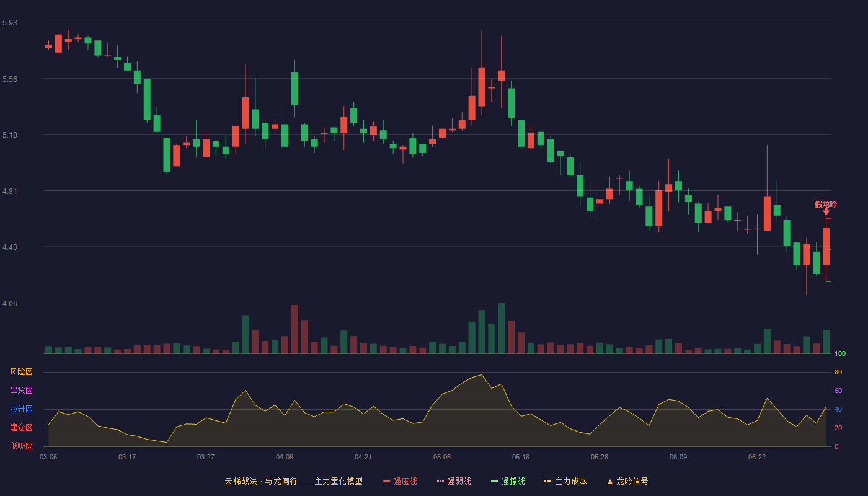Click the 05-06 date label
The height and width of the screenshot is (496, 868).
point(442,457)
